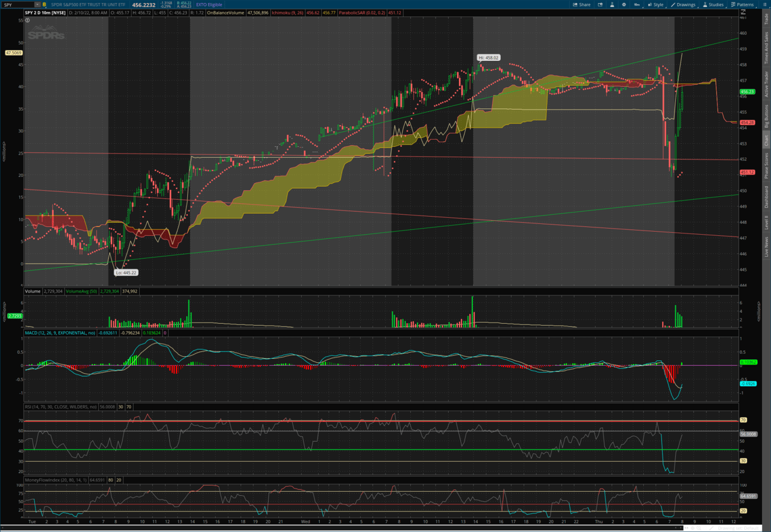Click the MoneyFlowIndex 64.6591 value tag
The image size is (771, 532).
coord(748,496)
